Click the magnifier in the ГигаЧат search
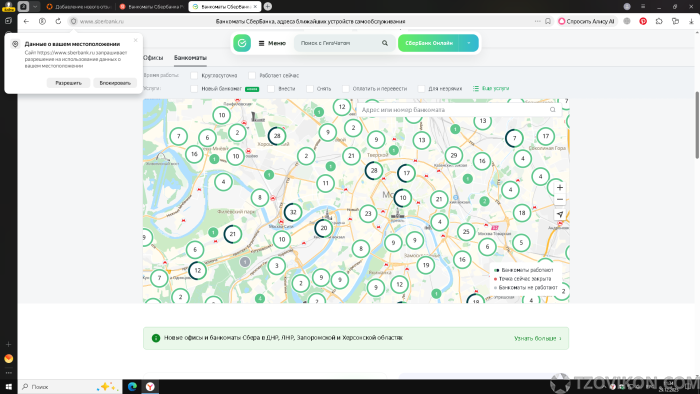 click(x=385, y=43)
